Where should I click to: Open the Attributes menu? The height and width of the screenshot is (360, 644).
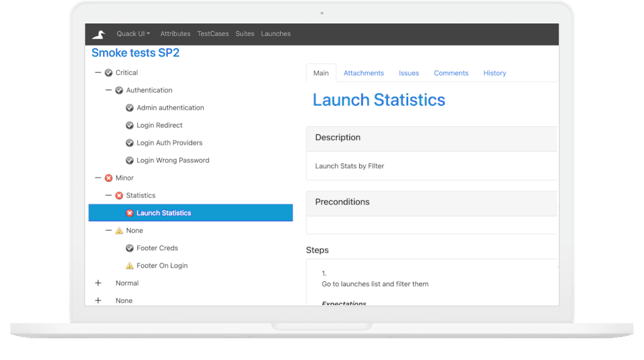176,34
